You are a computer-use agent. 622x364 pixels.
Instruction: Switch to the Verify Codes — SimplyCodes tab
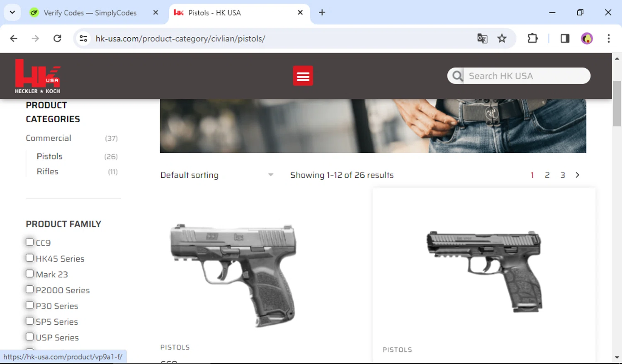(x=90, y=13)
